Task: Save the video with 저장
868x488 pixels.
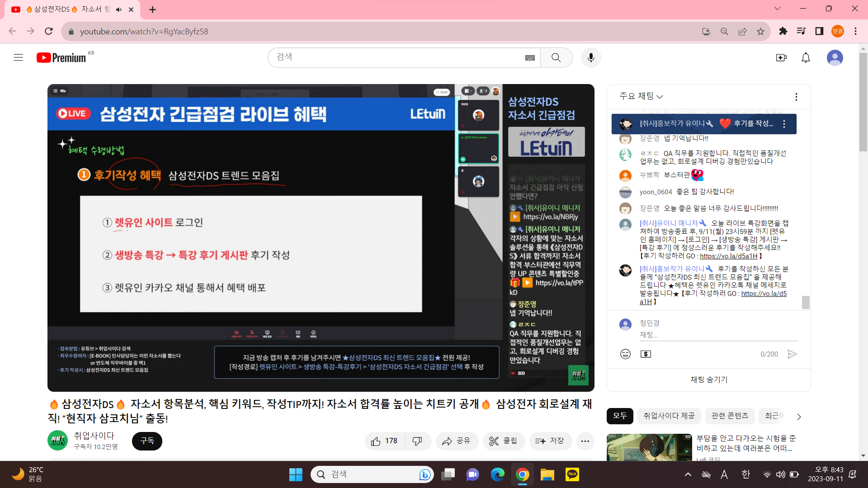Action: (550, 441)
